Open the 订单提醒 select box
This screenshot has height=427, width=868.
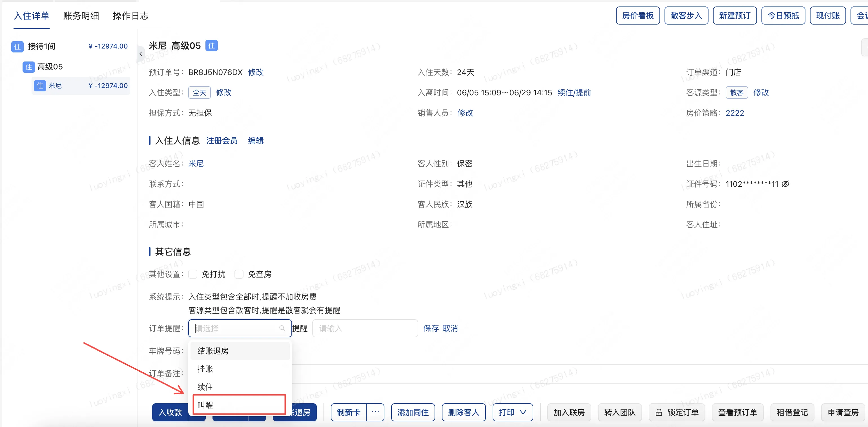pyautogui.click(x=240, y=328)
